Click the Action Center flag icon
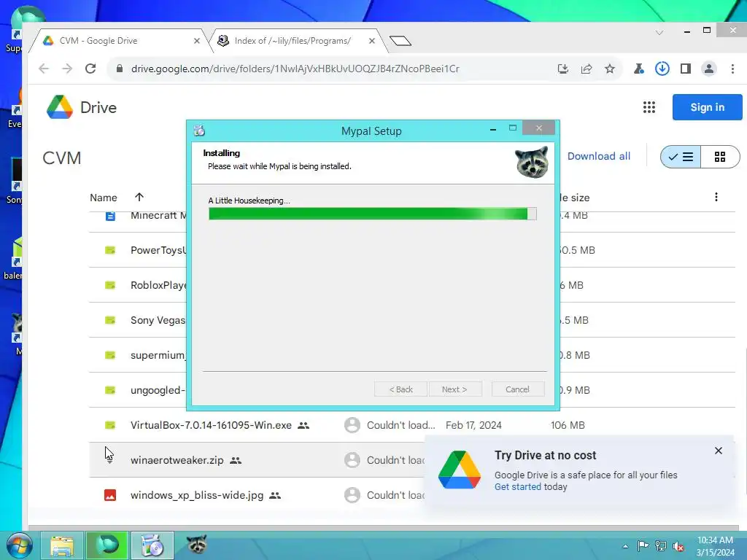Viewport: 747px width, 560px height. click(x=643, y=545)
